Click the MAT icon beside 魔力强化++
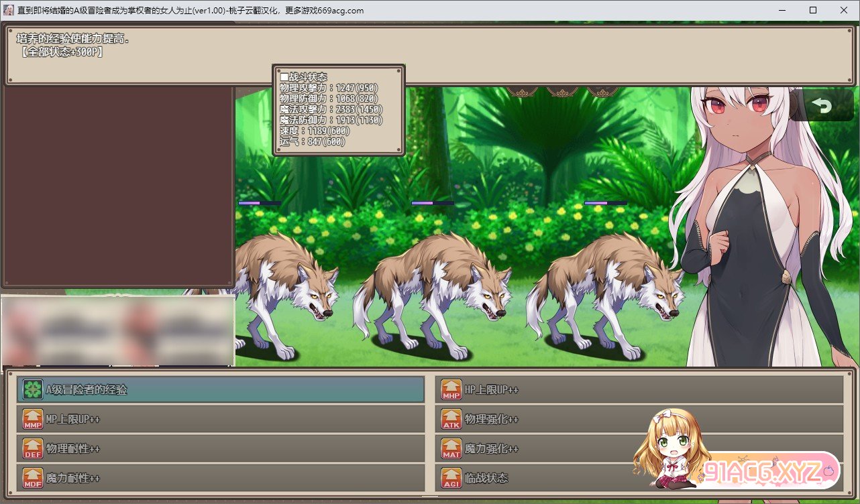The image size is (860, 504). [451, 448]
